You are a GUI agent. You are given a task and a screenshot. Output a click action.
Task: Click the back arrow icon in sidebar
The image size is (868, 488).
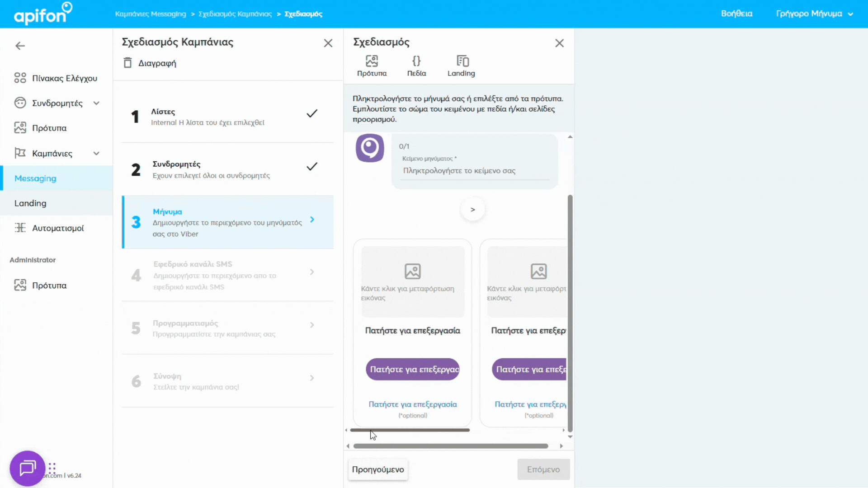[20, 46]
